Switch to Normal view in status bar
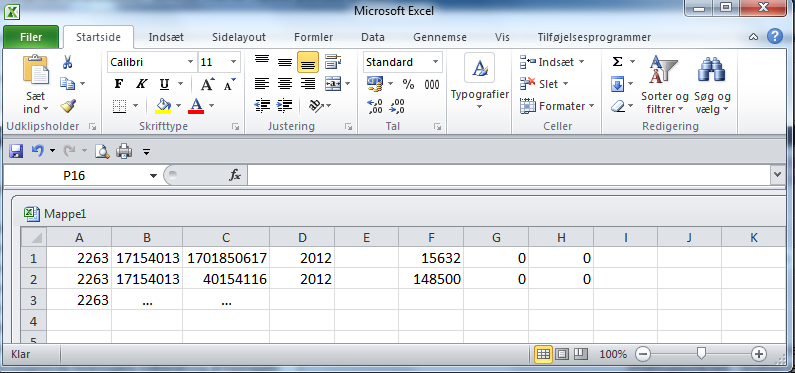Screen dimensions: 795x373 pos(544,354)
